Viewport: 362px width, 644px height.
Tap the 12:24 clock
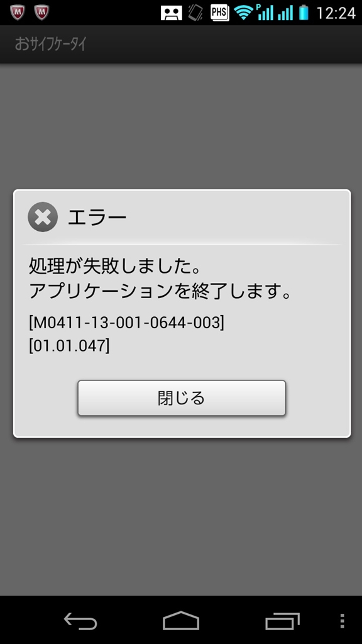point(336,13)
